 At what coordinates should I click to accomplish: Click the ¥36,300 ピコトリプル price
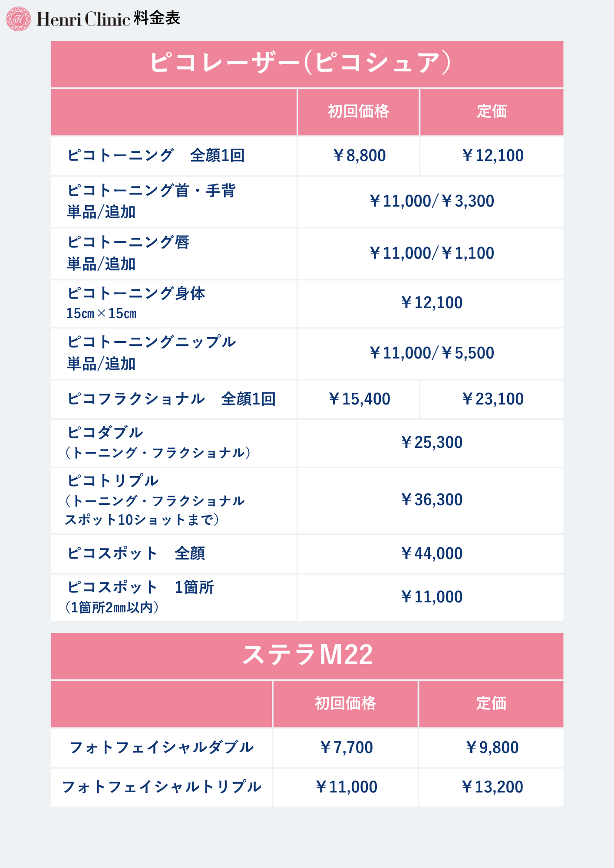(431, 500)
